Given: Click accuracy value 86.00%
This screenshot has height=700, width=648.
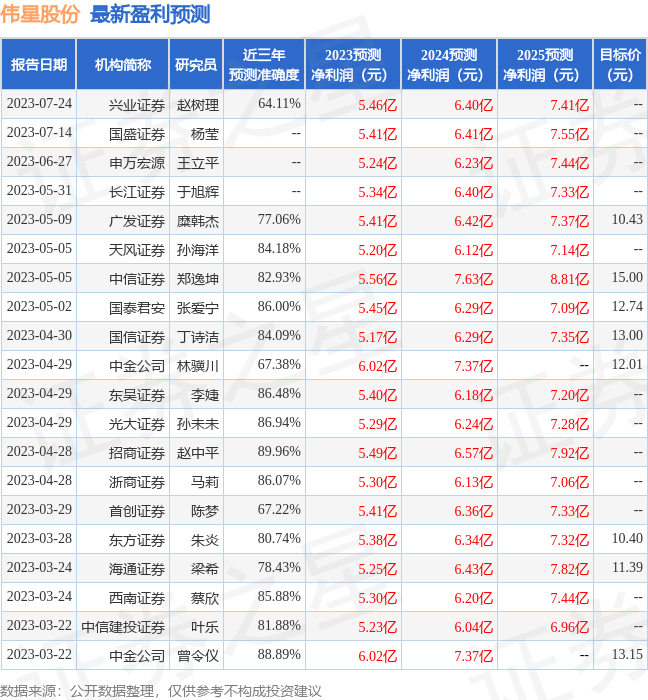Looking at the screenshot, I should [279, 307].
